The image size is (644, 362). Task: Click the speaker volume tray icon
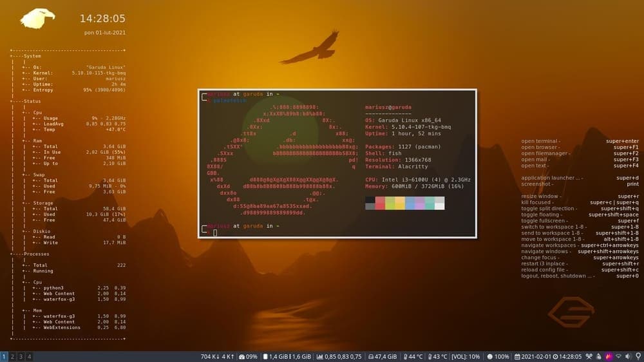[x=629, y=357]
